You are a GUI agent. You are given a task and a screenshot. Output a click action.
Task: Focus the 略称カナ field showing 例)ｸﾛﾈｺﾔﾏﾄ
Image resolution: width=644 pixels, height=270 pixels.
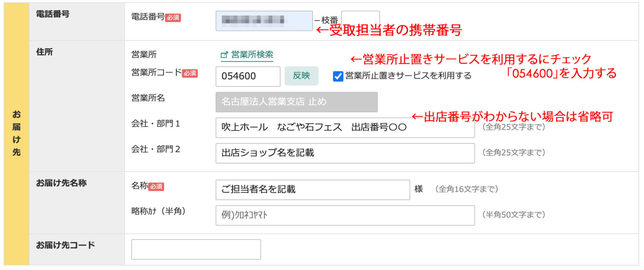(345, 215)
